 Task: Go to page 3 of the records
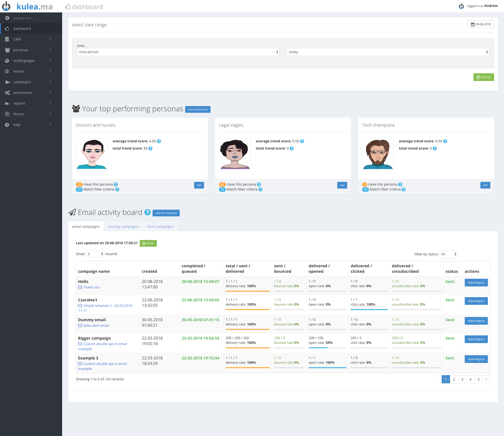click(x=462, y=379)
